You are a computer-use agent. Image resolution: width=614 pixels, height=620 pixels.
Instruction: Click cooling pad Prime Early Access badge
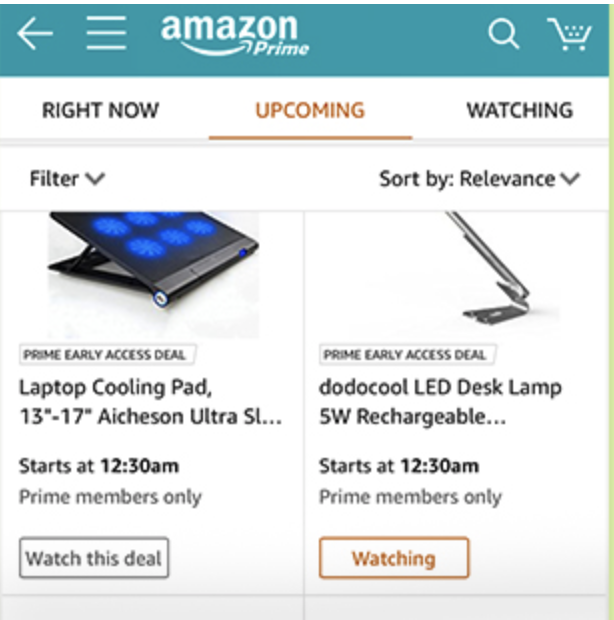[107, 355]
